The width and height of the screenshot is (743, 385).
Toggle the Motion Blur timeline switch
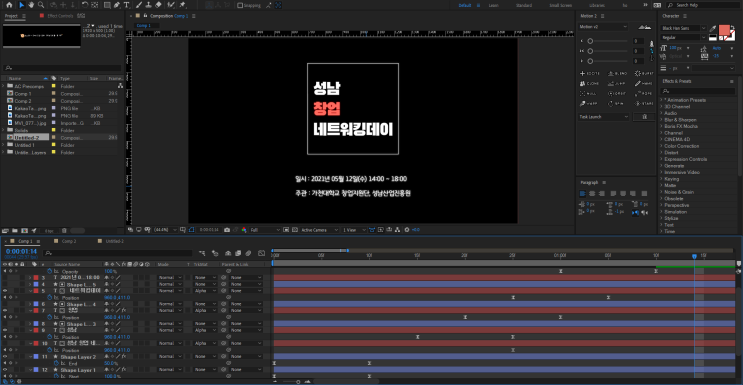[x=248, y=253]
